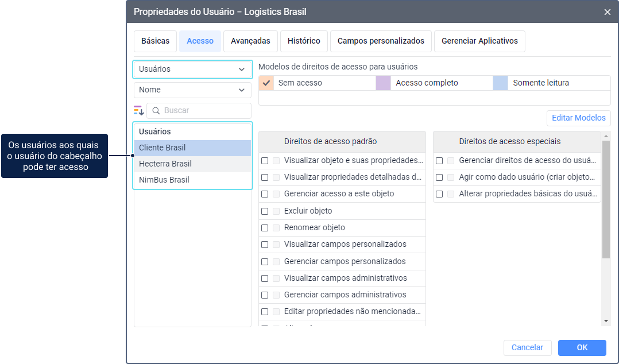
Task: Enable Excluir objeto checkbox
Action: coord(265,211)
